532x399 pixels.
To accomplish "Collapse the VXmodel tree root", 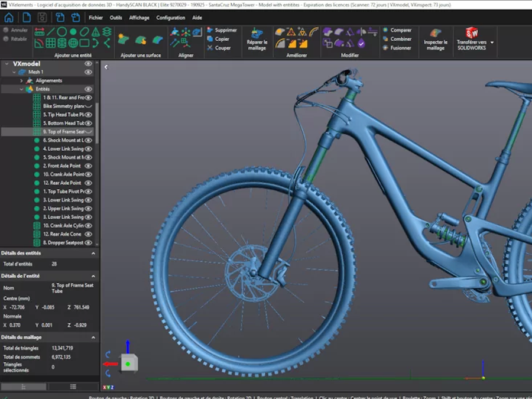I will (8, 64).
